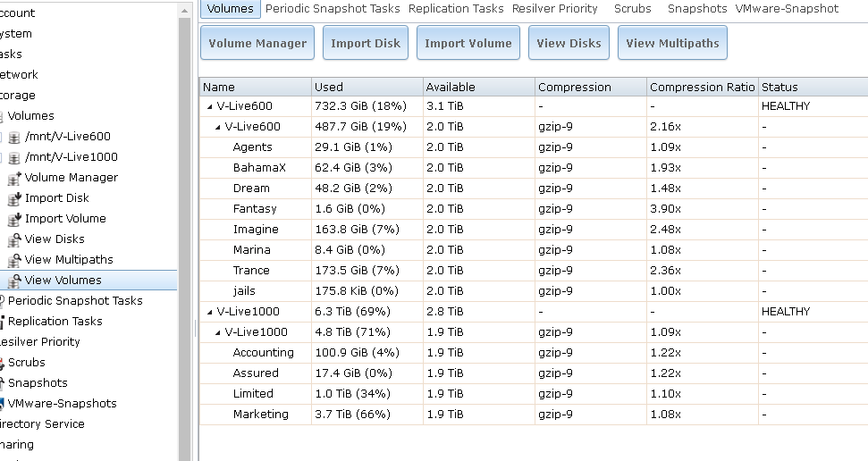Collapse the top-level V-Live600 volume row

coord(209,106)
